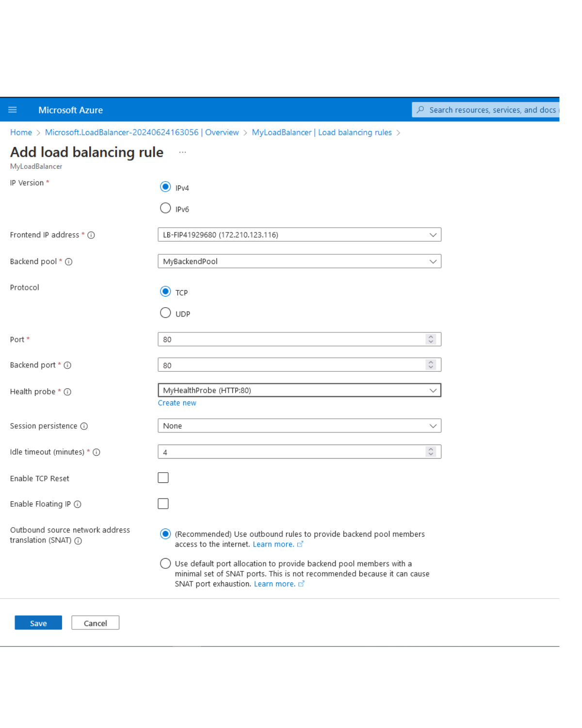582x728 pixels.
Task: Click the Backend pool info icon
Action: (x=69, y=262)
